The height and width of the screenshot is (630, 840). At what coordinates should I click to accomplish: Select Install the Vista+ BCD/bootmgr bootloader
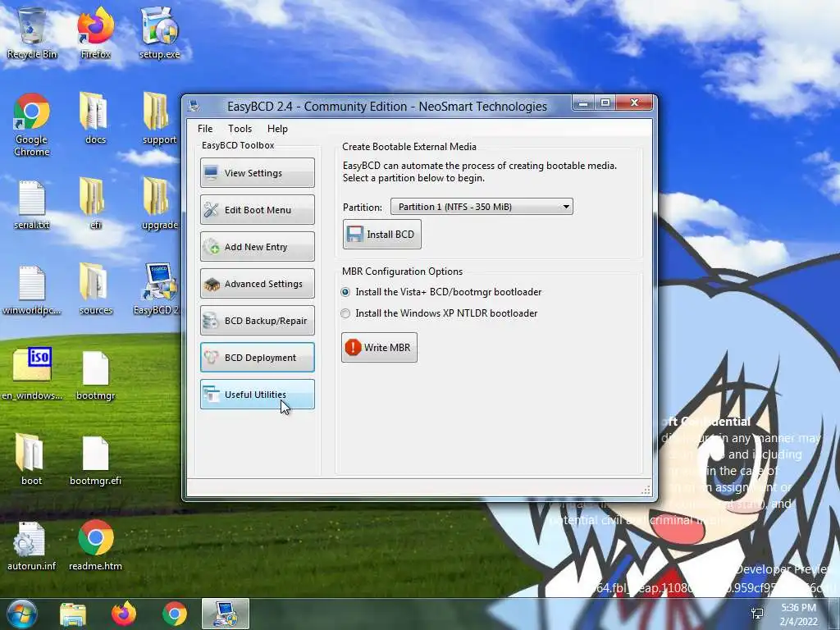click(x=442, y=292)
